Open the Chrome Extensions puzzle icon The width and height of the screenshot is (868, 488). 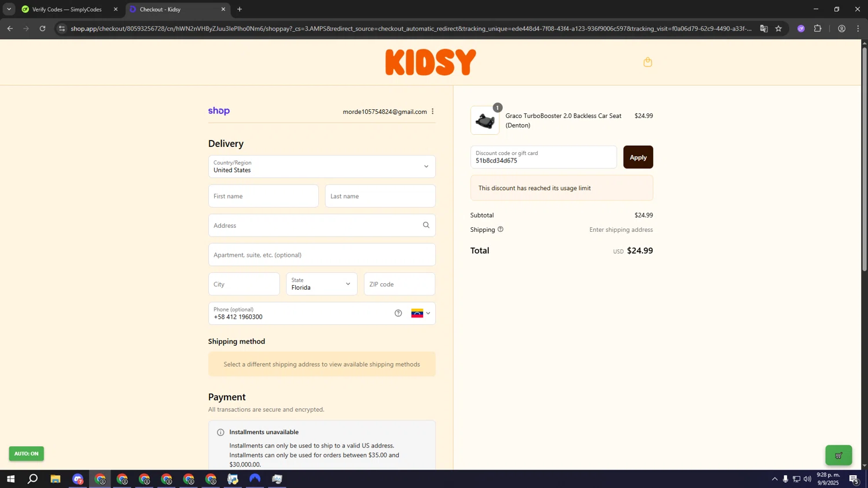[818, 28]
